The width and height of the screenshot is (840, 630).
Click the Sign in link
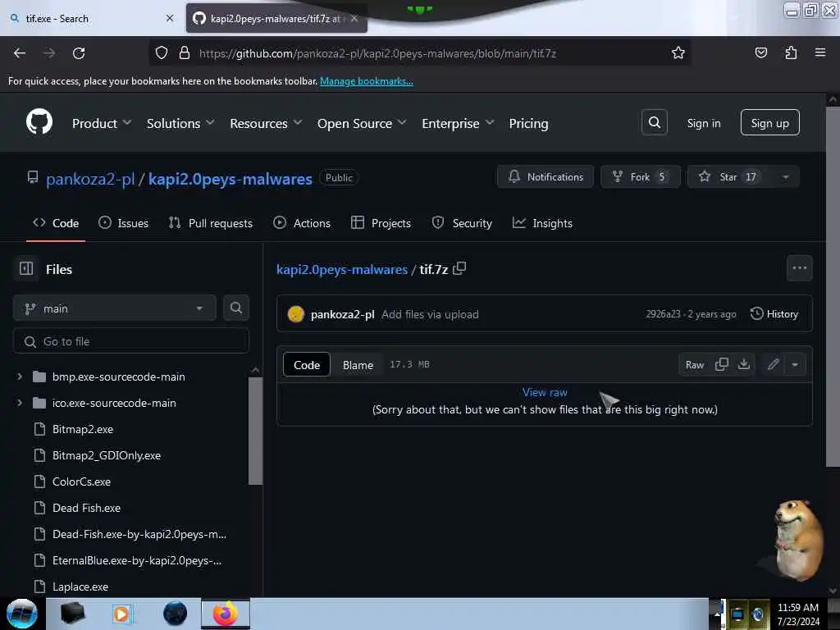(703, 123)
